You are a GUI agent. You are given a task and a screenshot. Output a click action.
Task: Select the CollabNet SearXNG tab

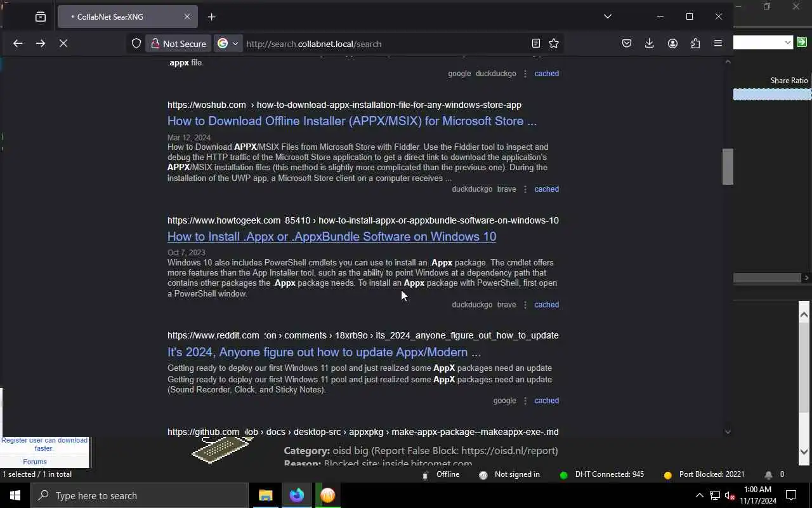point(128,17)
